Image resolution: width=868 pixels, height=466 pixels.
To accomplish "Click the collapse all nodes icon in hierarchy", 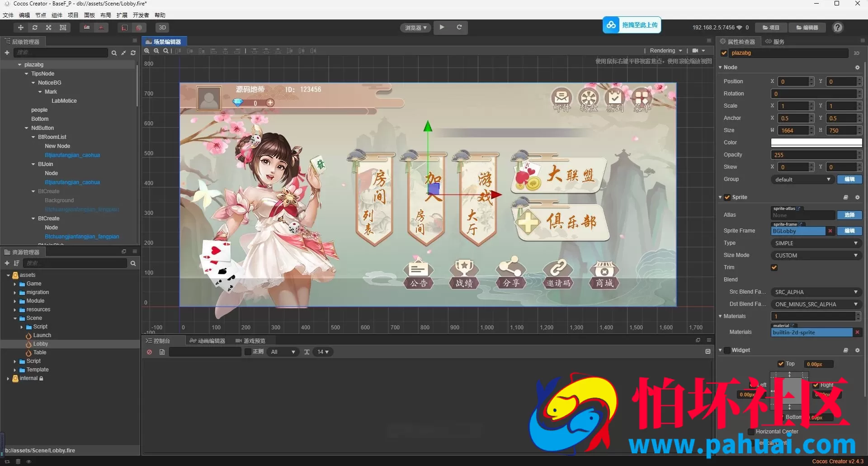I will pos(123,53).
